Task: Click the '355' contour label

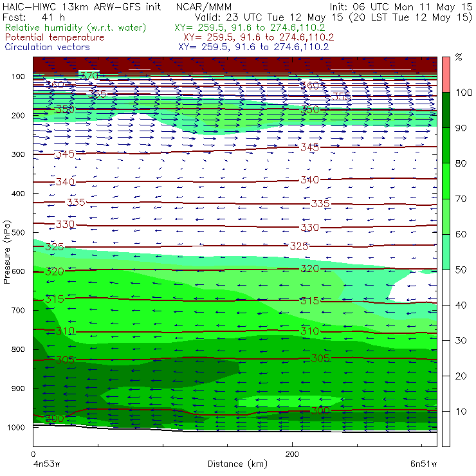Action: coord(341,96)
